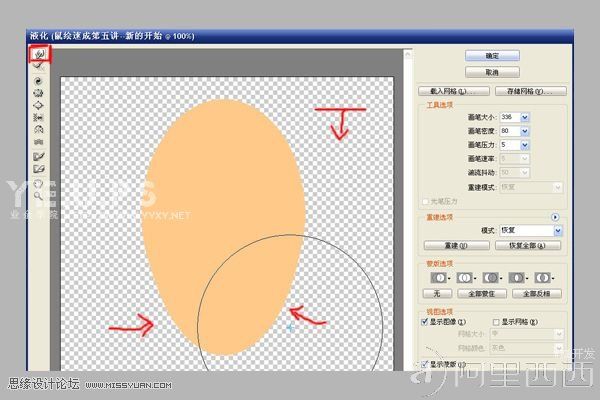Open the 画笔压力 dropdown arrow

[525, 145]
